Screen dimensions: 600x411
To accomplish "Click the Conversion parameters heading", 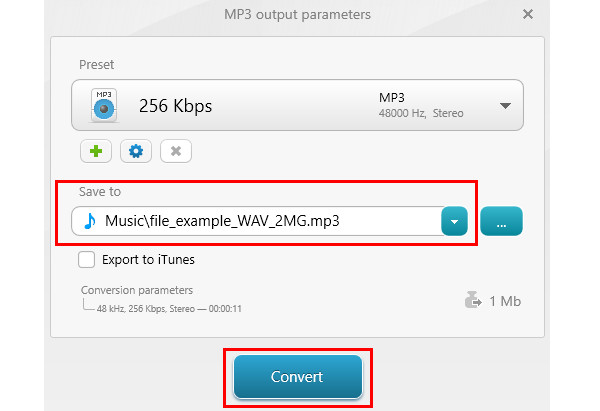I will 137,290.
